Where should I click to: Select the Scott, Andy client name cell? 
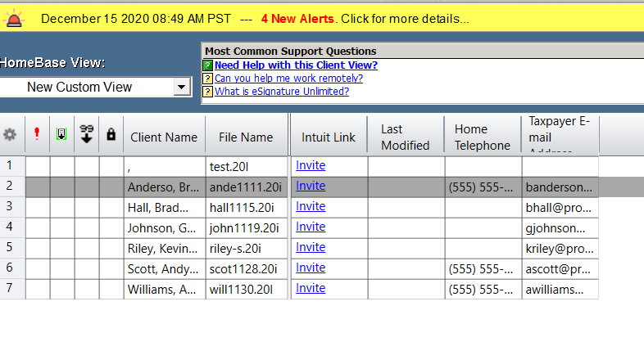coord(163,268)
